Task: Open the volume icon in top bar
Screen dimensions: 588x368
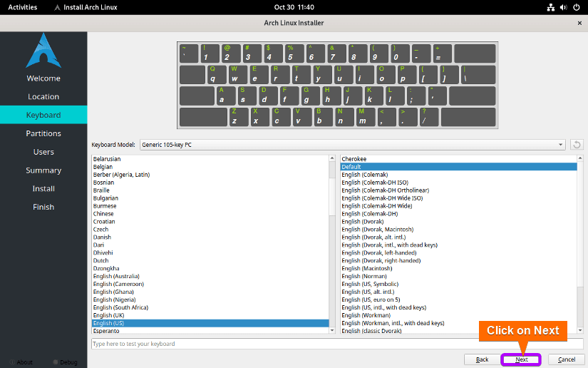Action: point(563,7)
